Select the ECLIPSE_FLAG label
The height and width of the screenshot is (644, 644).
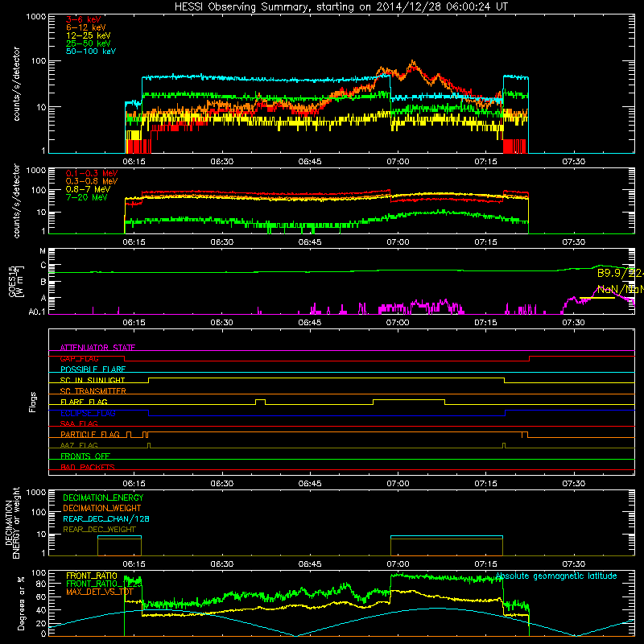pyautogui.click(x=88, y=413)
